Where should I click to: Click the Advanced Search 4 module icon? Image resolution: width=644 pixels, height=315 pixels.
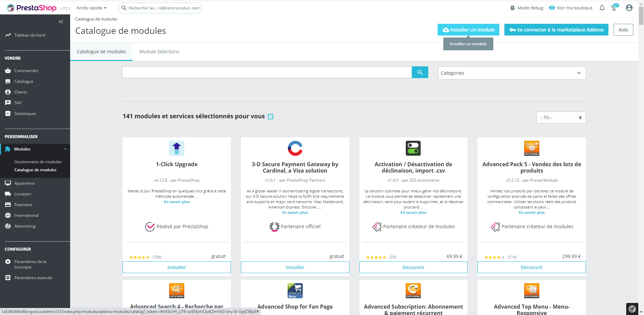(x=177, y=291)
